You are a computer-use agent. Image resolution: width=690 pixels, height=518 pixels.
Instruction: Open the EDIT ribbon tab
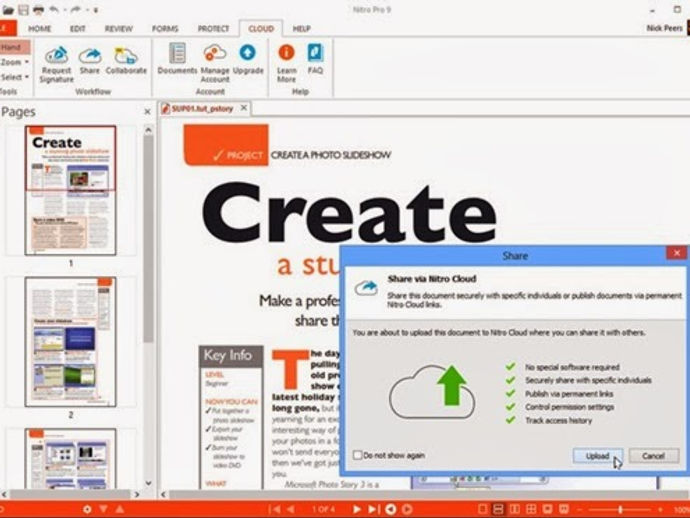pos(78,29)
